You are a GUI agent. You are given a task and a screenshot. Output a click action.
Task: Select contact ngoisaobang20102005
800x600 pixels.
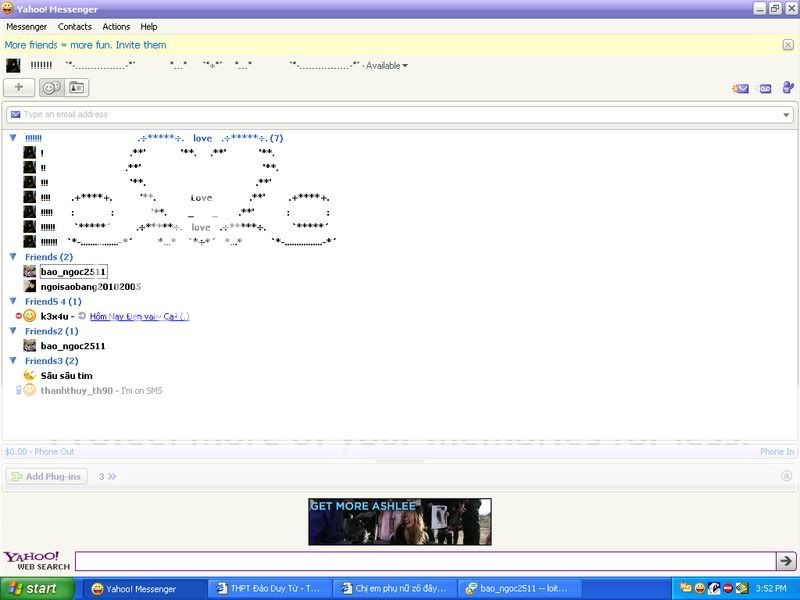(x=90, y=287)
